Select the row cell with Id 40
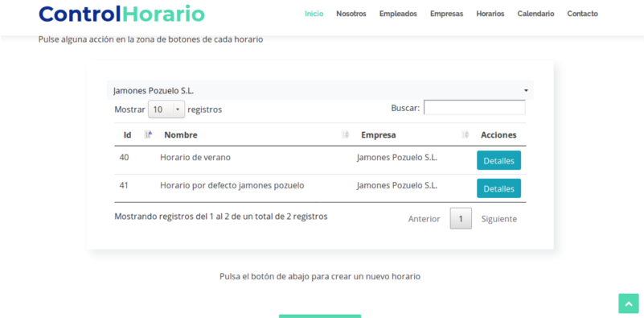The width and height of the screenshot is (644, 318). coord(124,157)
